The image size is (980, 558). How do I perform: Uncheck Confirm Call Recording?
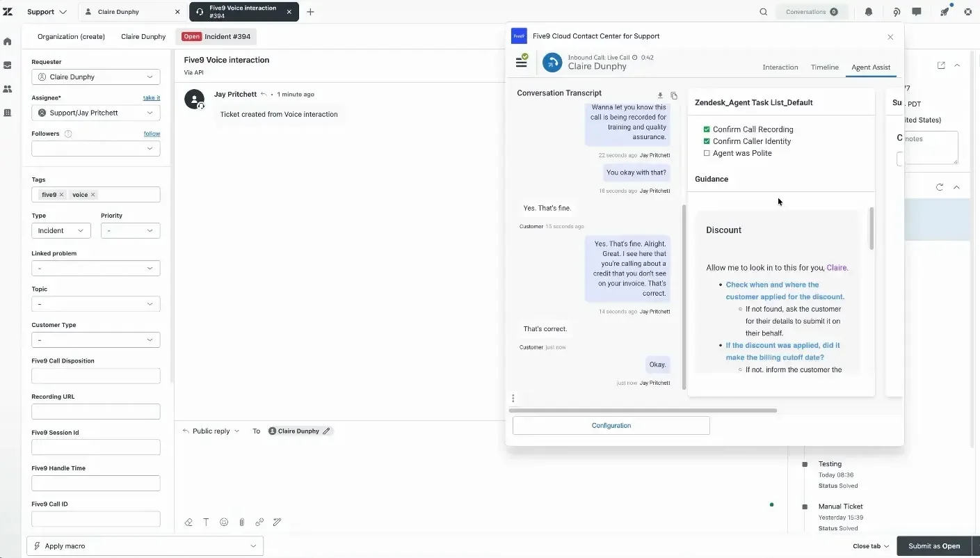pyautogui.click(x=707, y=129)
